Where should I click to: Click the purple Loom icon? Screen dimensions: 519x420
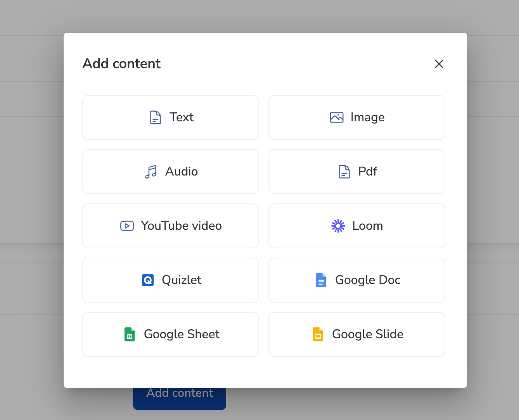coord(338,226)
